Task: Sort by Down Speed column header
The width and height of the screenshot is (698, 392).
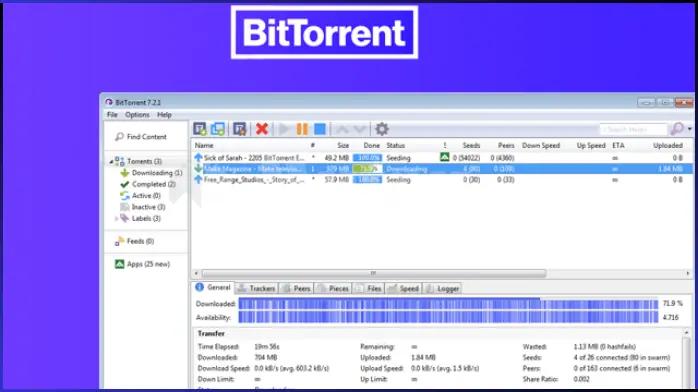Action: point(541,145)
